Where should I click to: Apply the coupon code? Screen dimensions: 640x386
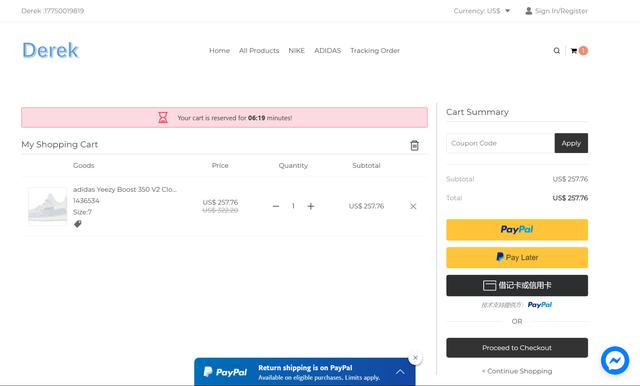(571, 143)
